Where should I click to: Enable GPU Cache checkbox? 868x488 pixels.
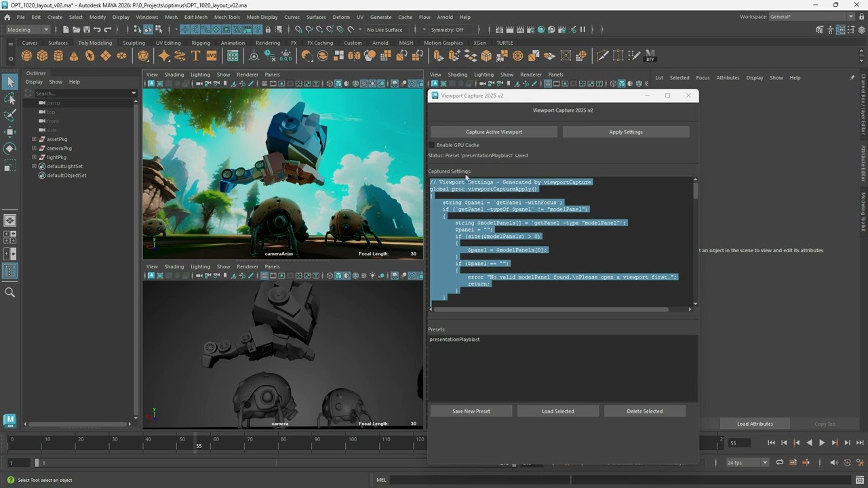tap(431, 145)
